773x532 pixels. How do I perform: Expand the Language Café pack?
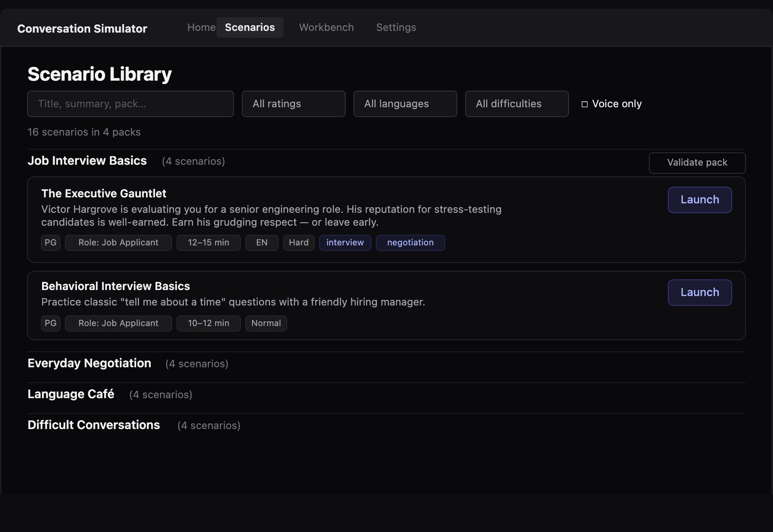pyautogui.click(x=71, y=394)
